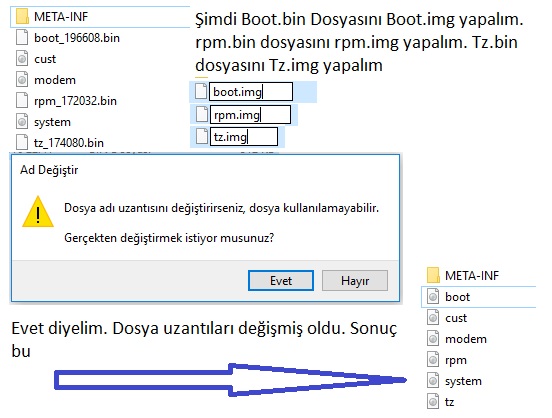Open the META-INF folder in the result list
This screenshot has width=552, height=418.
[x=472, y=275]
